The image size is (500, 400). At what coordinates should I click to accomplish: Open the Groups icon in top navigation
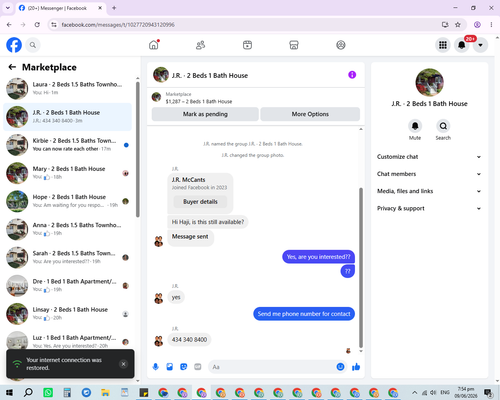(341, 45)
